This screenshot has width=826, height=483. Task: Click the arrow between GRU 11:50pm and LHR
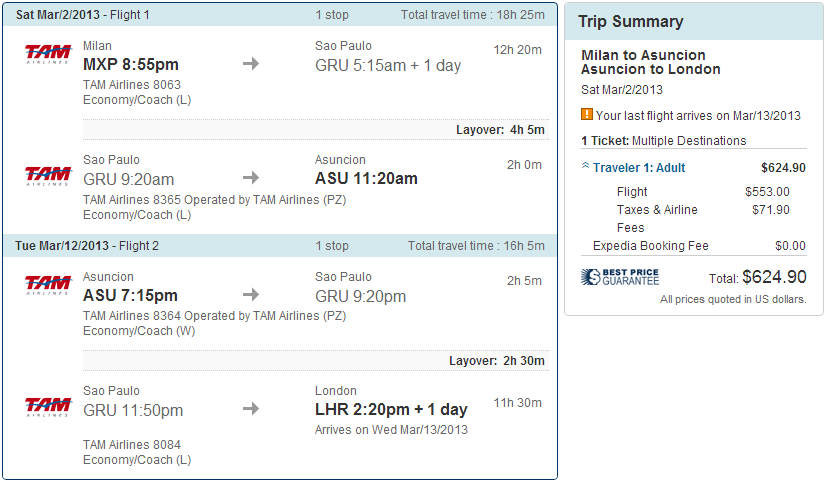point(251,409)
